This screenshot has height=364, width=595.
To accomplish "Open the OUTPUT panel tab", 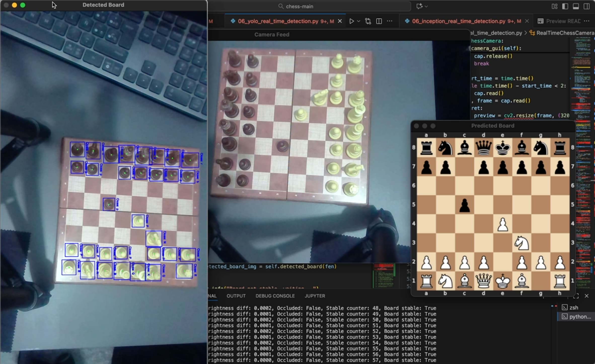I will click(236, 296).
